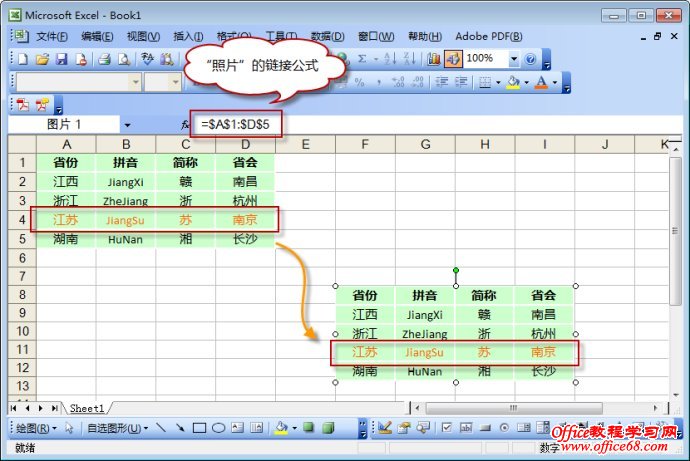The height and width of the screenshot is (461, 690).
Task: Switch to the Sheet1 tab
Action: pyautogui.click(x=87, y=409)
